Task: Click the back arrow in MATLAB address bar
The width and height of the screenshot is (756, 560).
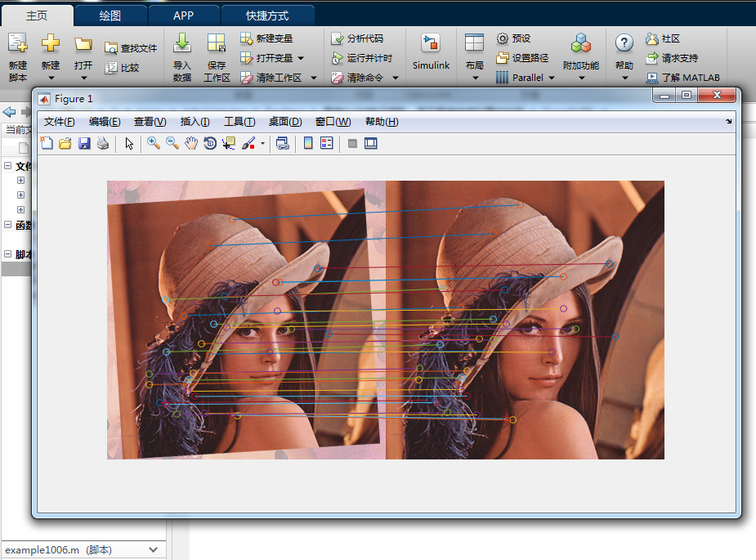Action: click(9, 112)
